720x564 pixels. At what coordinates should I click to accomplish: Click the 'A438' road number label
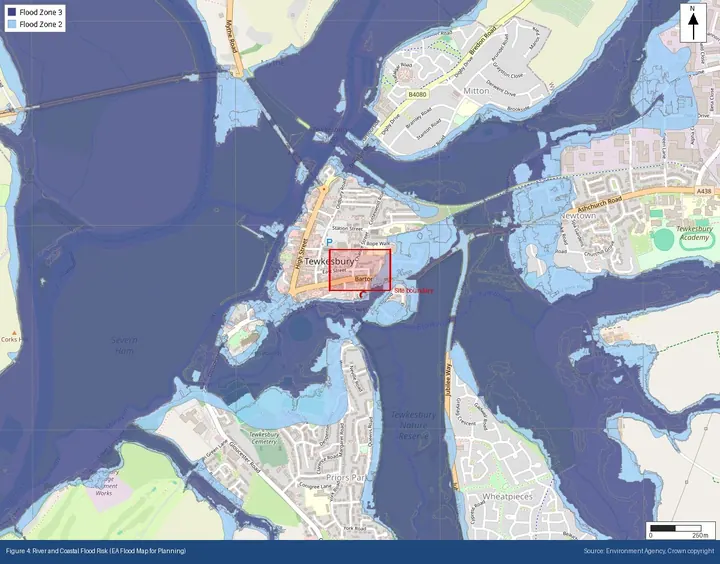tap(703, 191)
